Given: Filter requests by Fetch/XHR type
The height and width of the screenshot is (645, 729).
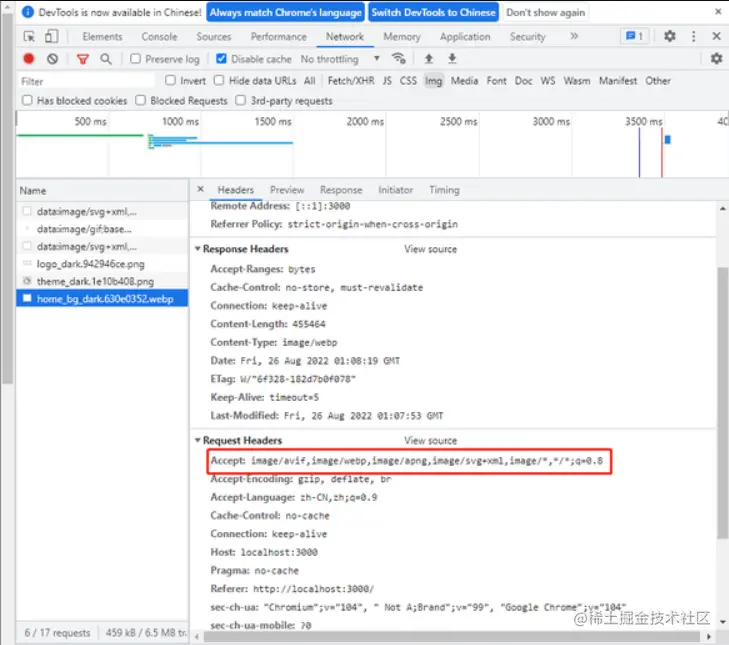Looking at the screenshot, I should pos(351,81).
